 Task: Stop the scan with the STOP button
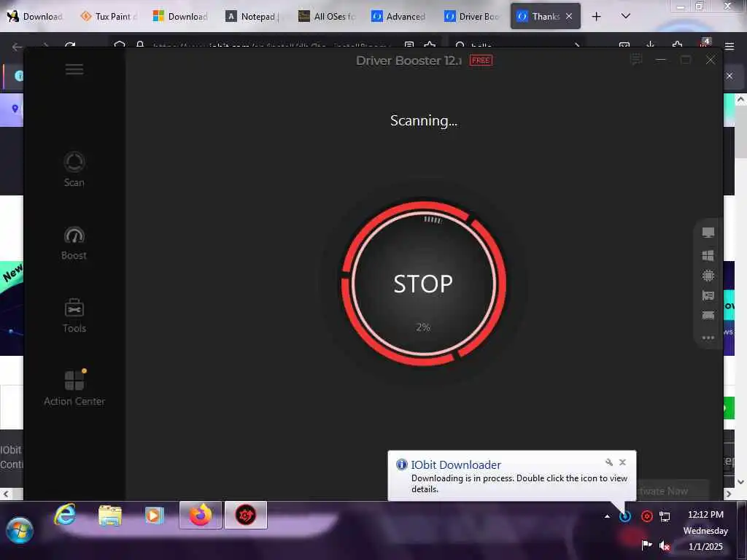[423, 284]
